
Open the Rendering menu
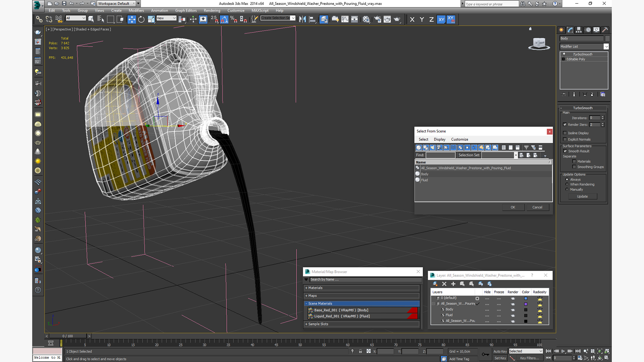pyautogui.click(x=212, y=10)
